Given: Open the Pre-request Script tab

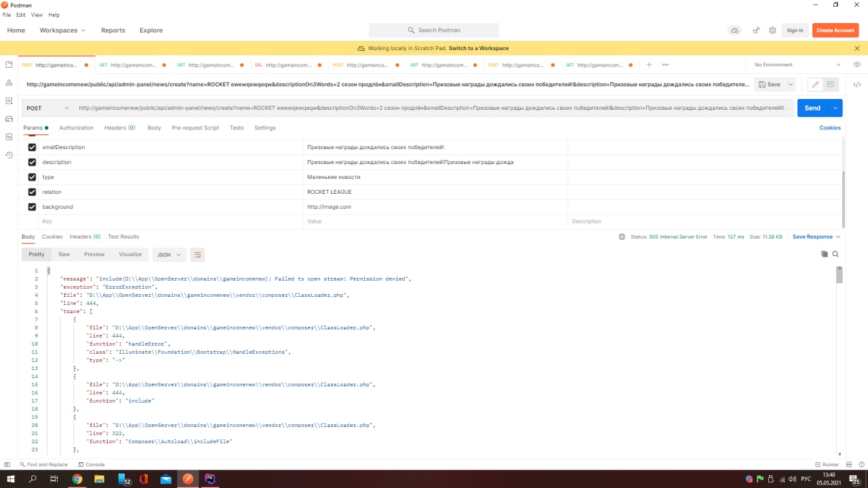Looking at the screenshot, I should click(x=195, y=128).
